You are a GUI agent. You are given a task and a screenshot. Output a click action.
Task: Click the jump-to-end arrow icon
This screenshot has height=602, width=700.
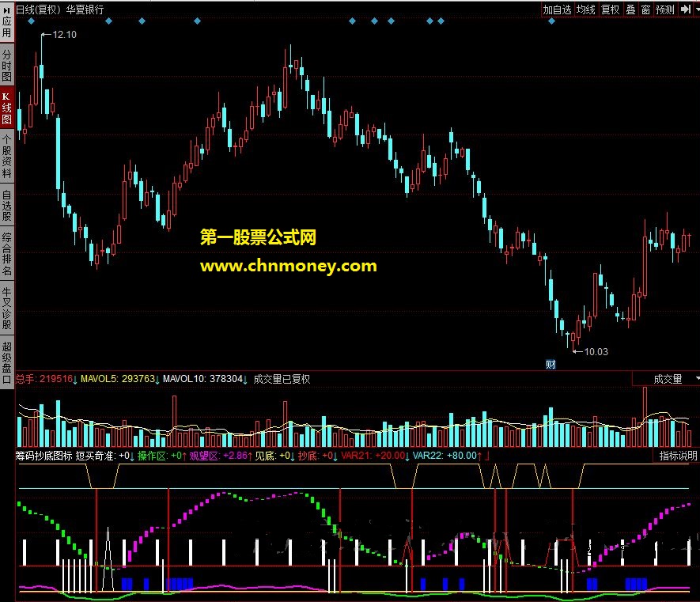tap(685, 9)
